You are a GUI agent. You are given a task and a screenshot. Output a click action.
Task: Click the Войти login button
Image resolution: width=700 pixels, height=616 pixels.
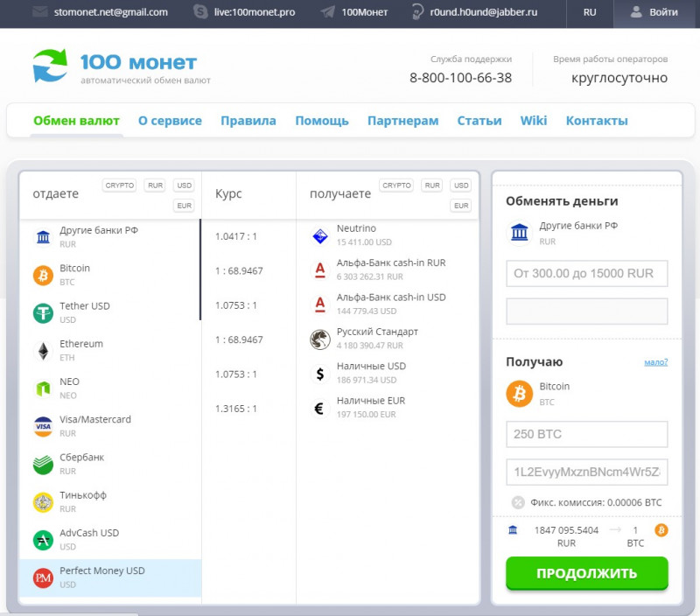coord(654,12)
